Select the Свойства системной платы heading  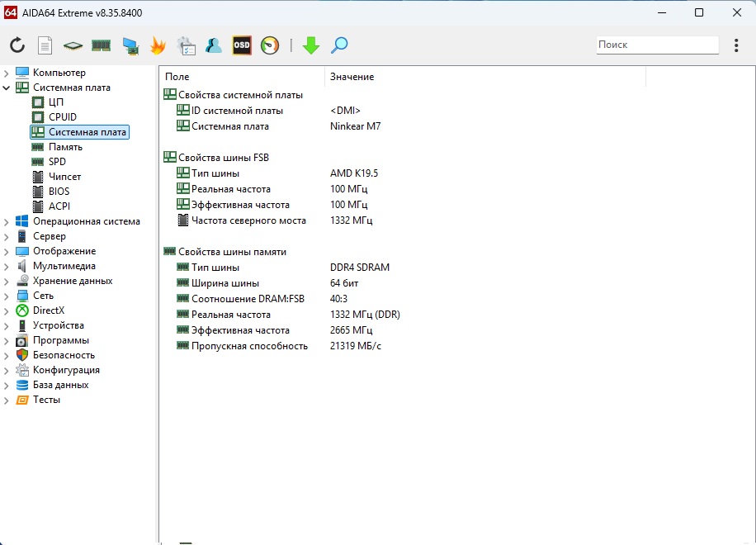(x=233, y=95)
